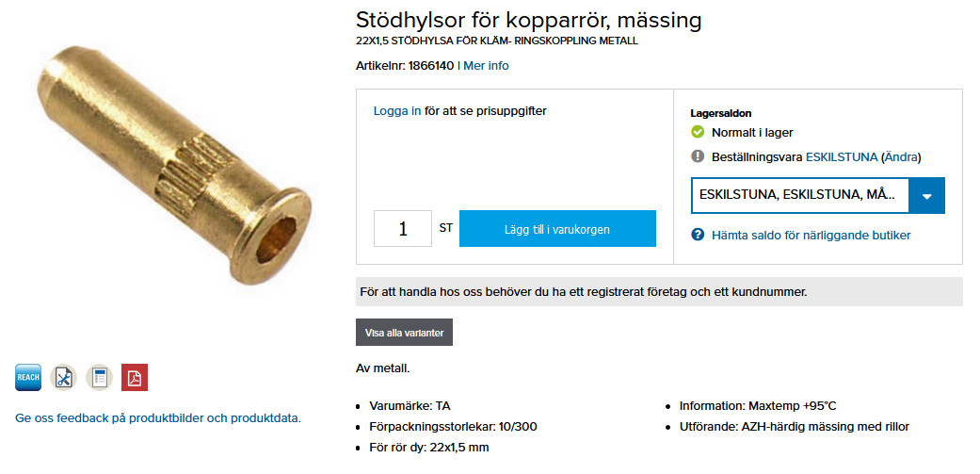The image size is (980, 474).
Task: Click the quantity input field
Action: (402, 229)
